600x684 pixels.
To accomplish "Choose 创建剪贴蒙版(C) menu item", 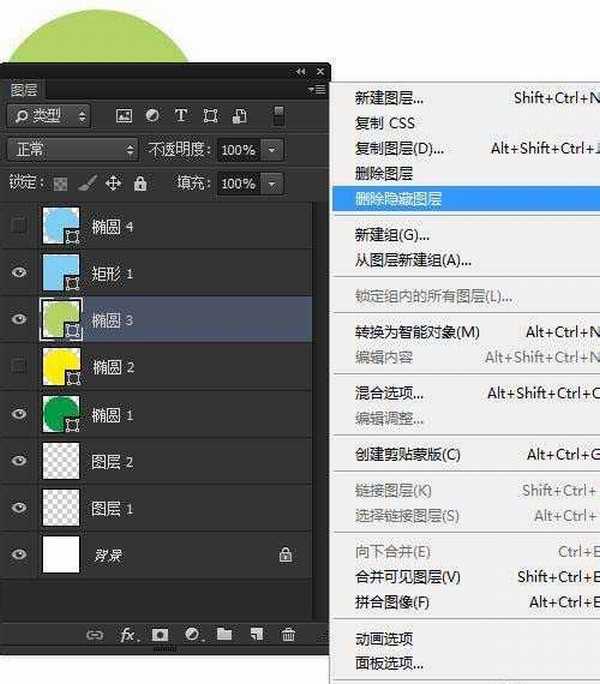I will [x=466, y=455].
